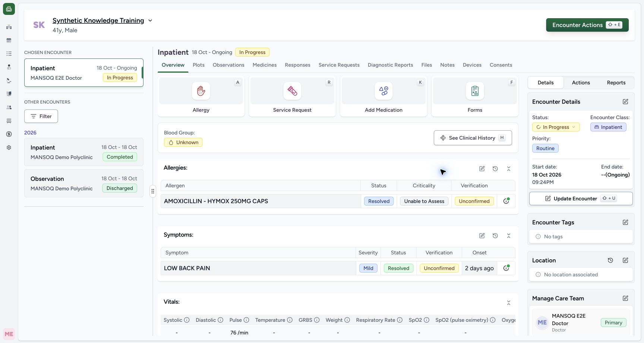Open low back pain row action icon
Viewport: 644px width, 343px height.
[506, 268]
